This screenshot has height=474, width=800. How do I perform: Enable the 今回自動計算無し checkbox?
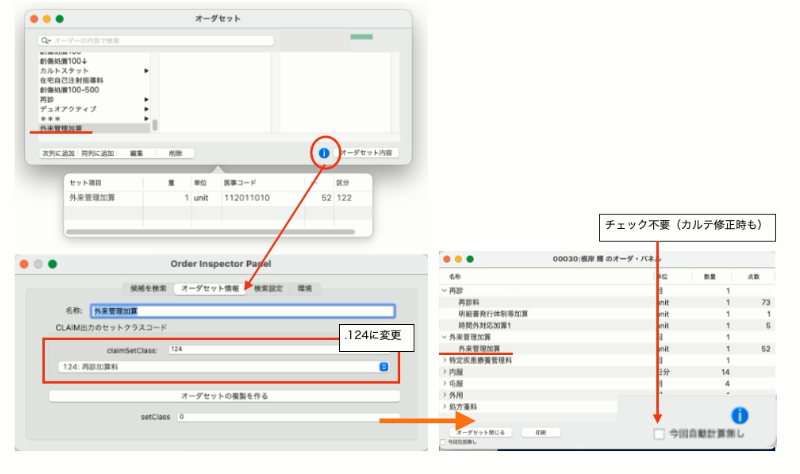pos(658,434)
